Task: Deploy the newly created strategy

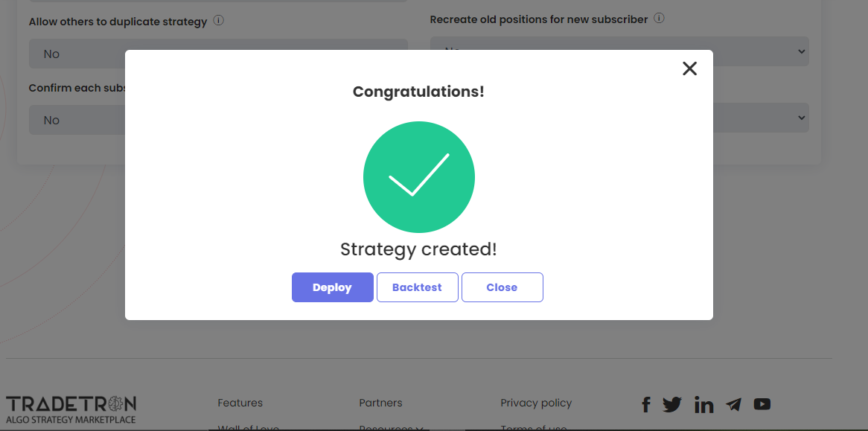Action: click(333, 287)
